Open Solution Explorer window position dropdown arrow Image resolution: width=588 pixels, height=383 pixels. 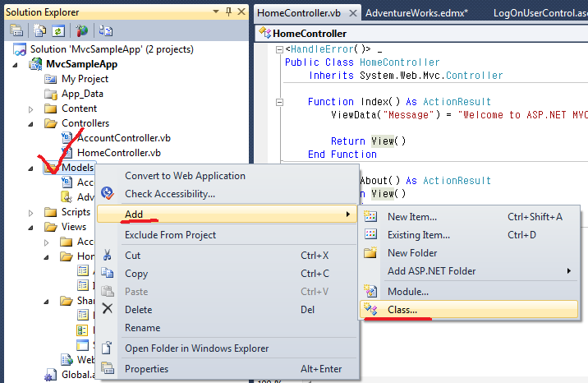(x=216, y=12)
